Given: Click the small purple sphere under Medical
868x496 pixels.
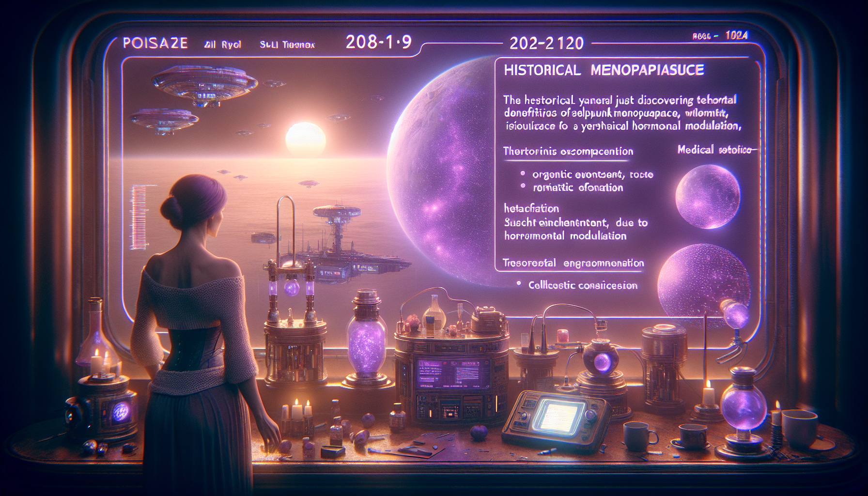Looking at the screenshot, I should (x=708, y=196).
